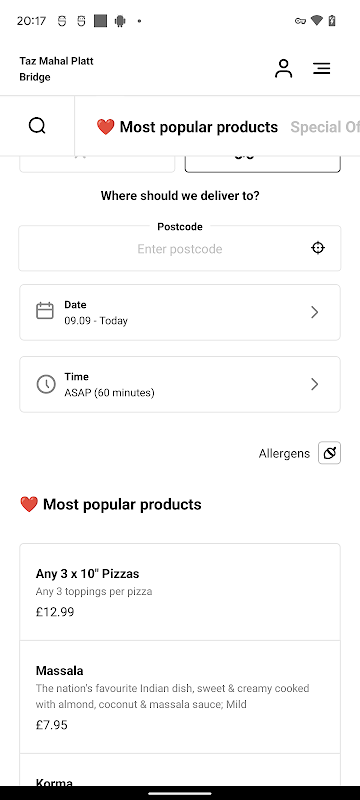Viewport: 360px width, 800px height.
Task: Select the Massala dish item
Action: click(x=180, y=697)
